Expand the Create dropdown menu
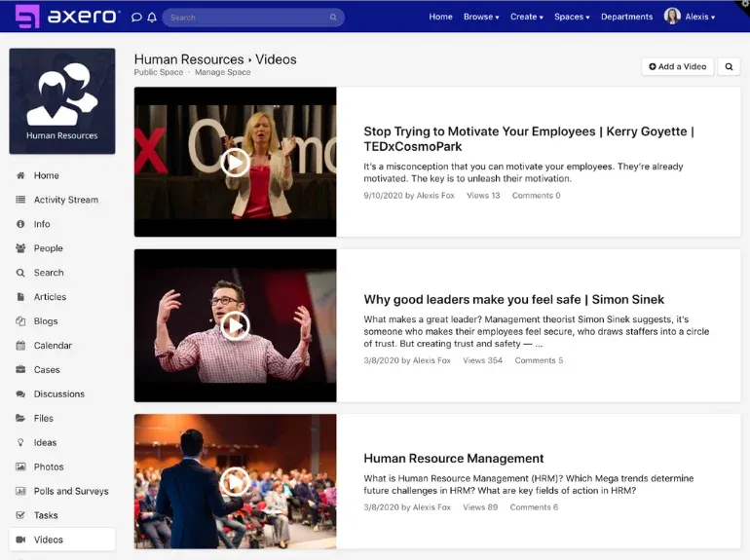The image size is (750, 560). pyautogui.click(x=527, y=17)
